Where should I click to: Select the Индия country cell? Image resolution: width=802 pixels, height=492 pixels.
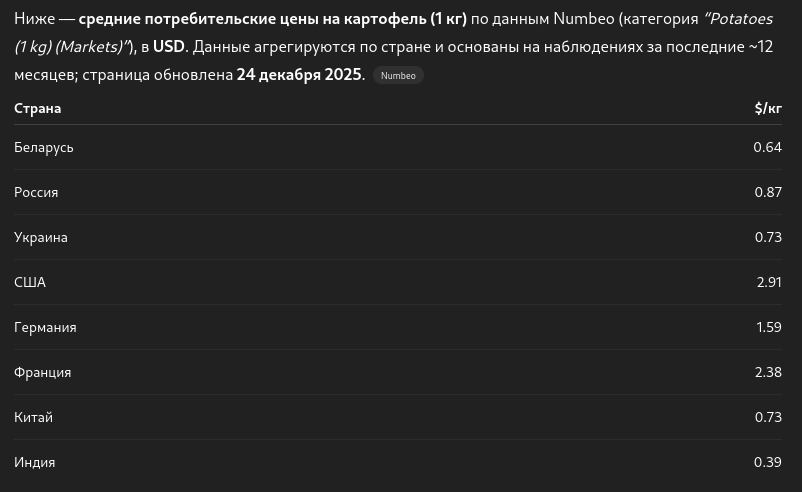tap(34, 462)
